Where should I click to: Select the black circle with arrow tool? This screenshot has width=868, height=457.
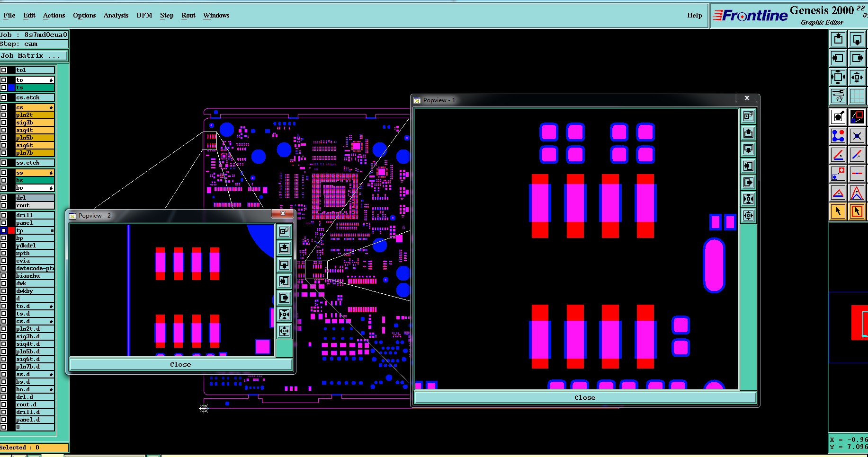[x=838, y=117]
